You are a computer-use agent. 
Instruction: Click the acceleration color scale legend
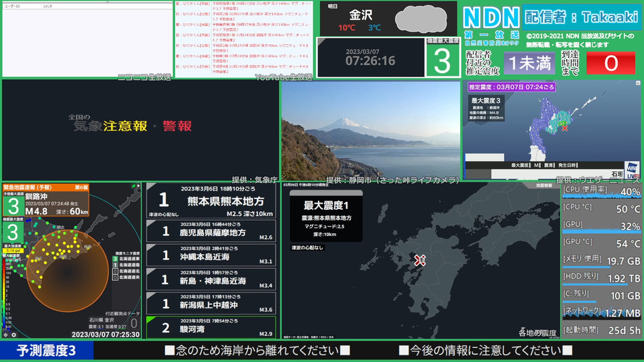click(6, 292)
